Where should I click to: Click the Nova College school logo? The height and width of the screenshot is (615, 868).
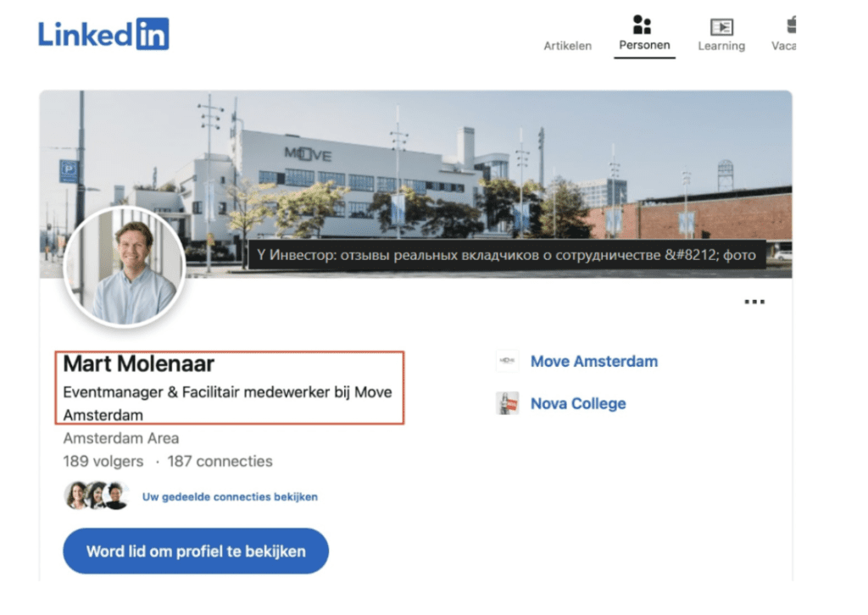pyautogui.click(x=507, y=403)
